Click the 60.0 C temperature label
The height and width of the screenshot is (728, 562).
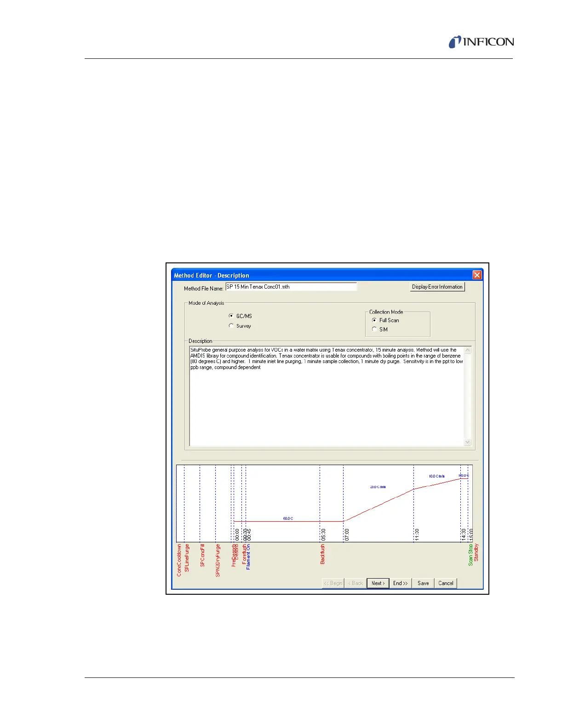(x=288, y=518)
